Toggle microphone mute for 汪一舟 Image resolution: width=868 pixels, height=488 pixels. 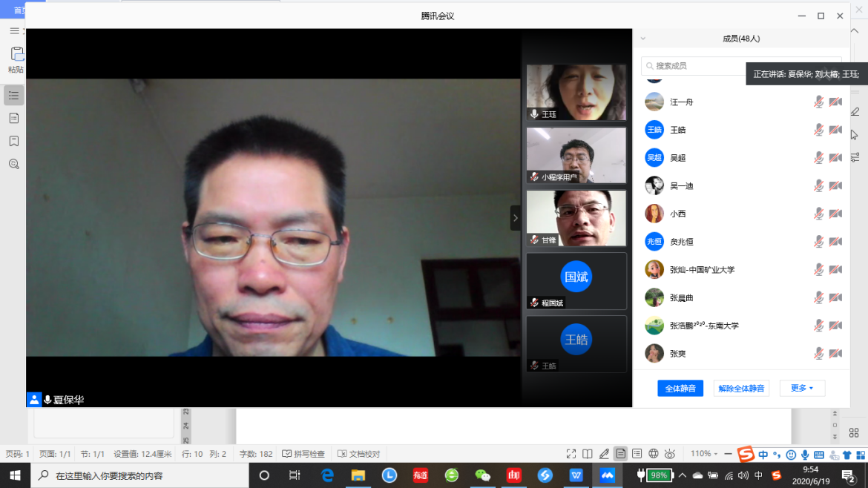818,102
